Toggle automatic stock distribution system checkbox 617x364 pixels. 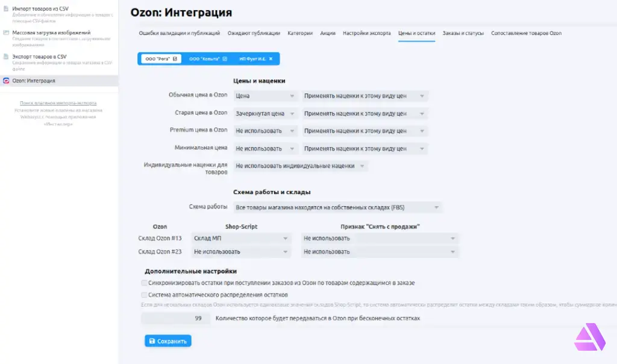pyautogui.click(x=144, y=295)
